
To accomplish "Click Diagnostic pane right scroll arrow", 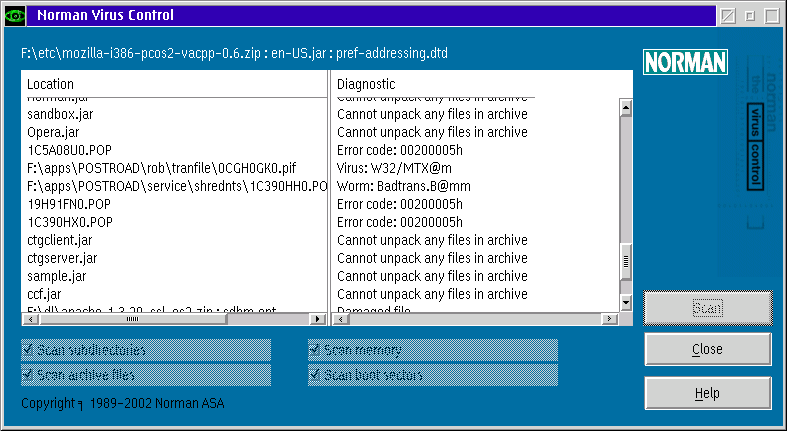I will (609, 319).
